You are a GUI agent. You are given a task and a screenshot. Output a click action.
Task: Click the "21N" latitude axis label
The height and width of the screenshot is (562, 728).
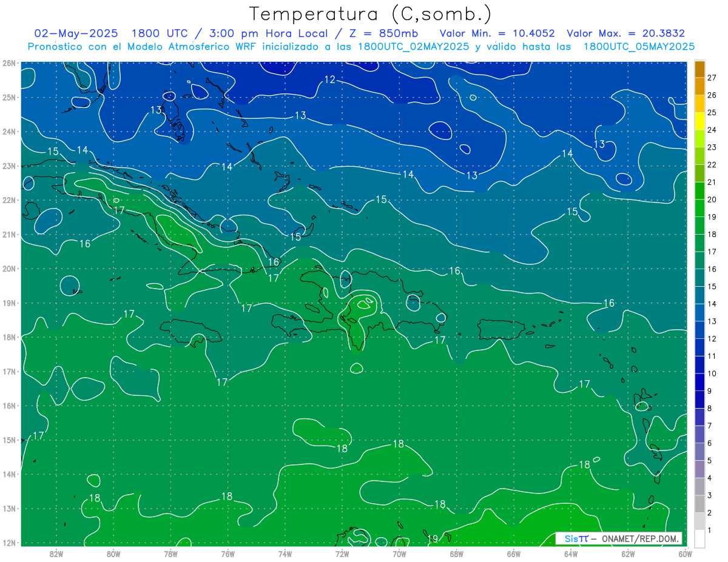click(x=9, y=235)
